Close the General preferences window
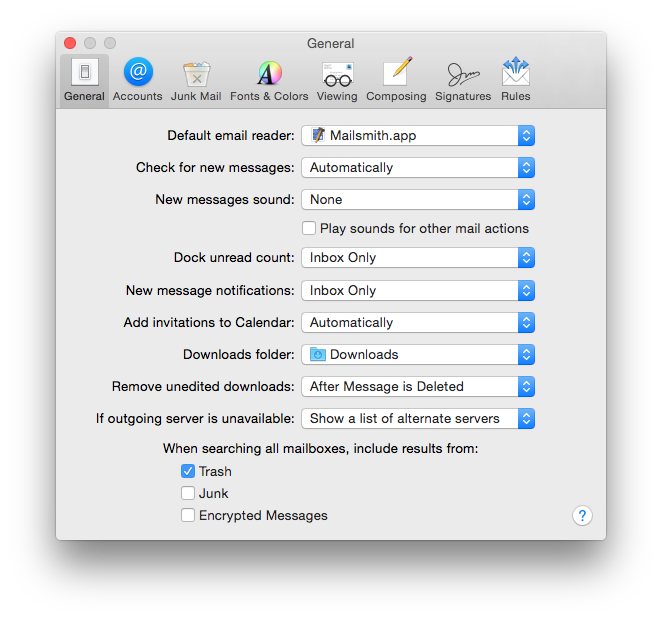 click(x=70, y=43)
